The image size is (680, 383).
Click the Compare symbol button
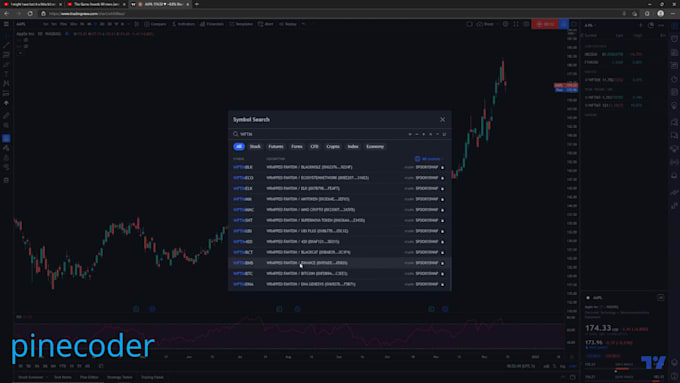pos(155,24)
